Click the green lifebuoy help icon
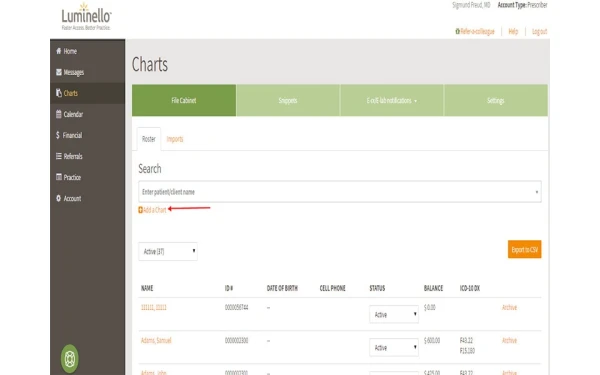 70,359
